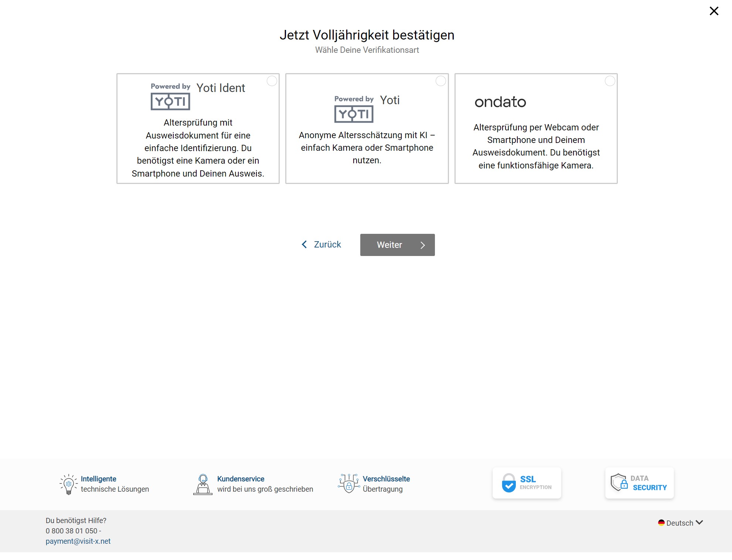Image resolution: width=732 pixels, height=560 pixels.
Task: Click the ondato logo
Action: pos(500,102)
